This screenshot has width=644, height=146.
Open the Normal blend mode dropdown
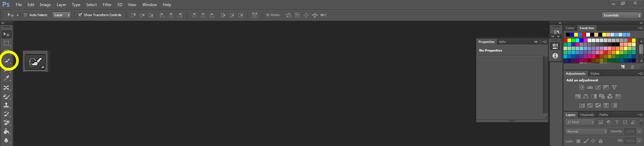(x=586, y=132)
